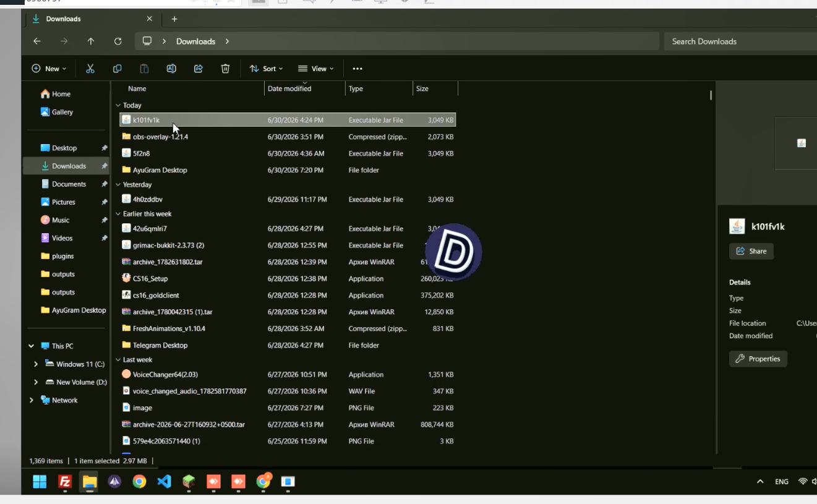Open the New item menu
The image size is (817, 504).
click(x=49, y=69)
